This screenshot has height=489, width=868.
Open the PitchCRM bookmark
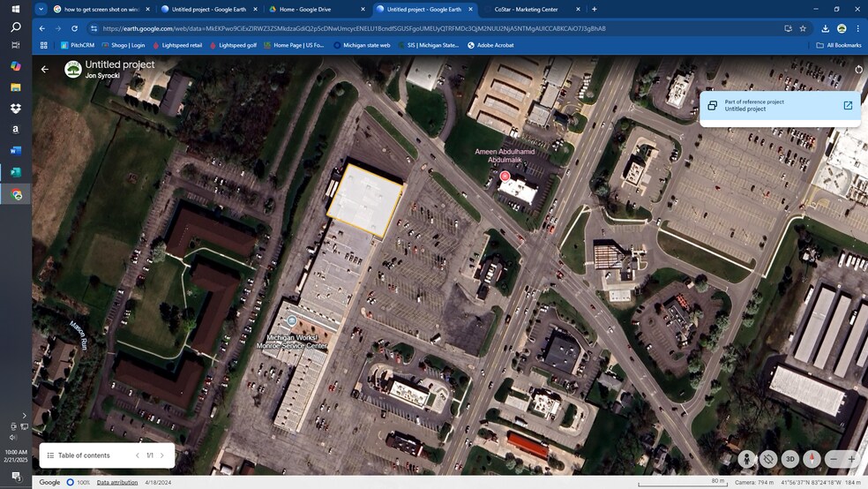point(78,45)
